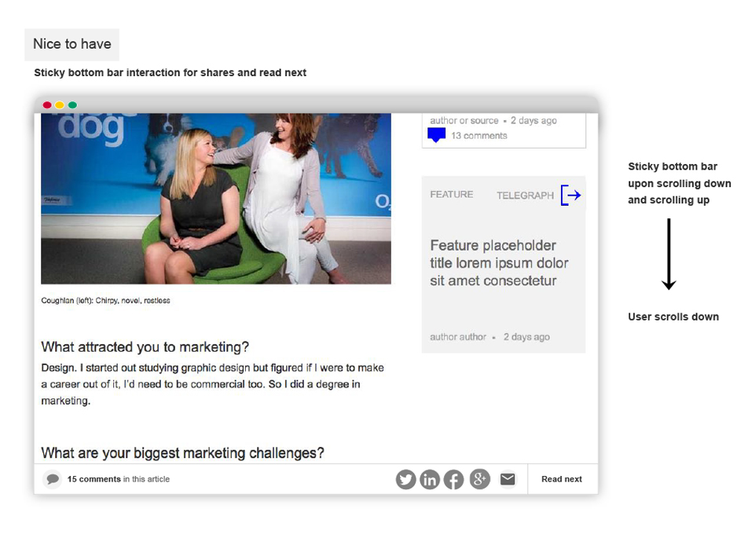The height and width of the screenshot is (560, 748).
Task: Click the red close dot on the window
Action: 47,105
